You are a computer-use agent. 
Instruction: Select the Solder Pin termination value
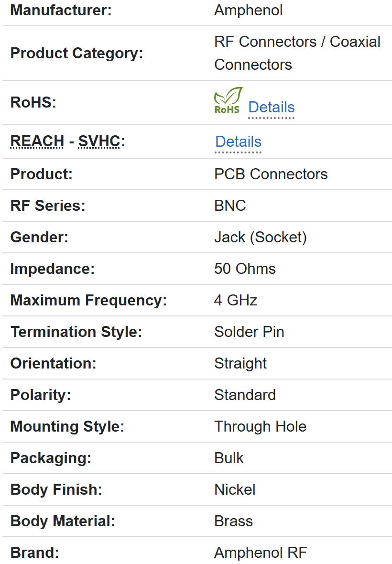click(x=249, y=332)
